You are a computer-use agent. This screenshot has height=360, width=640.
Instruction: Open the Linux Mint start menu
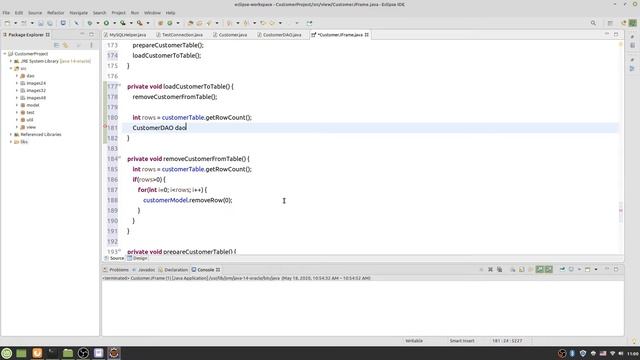pos(7,353)
